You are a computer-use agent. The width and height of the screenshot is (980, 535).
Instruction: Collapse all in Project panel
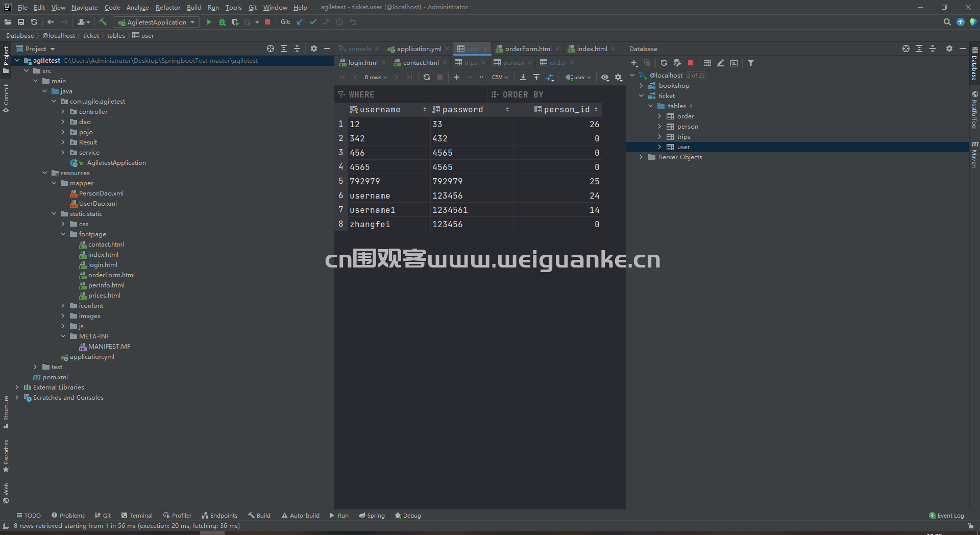pos(297,48)
